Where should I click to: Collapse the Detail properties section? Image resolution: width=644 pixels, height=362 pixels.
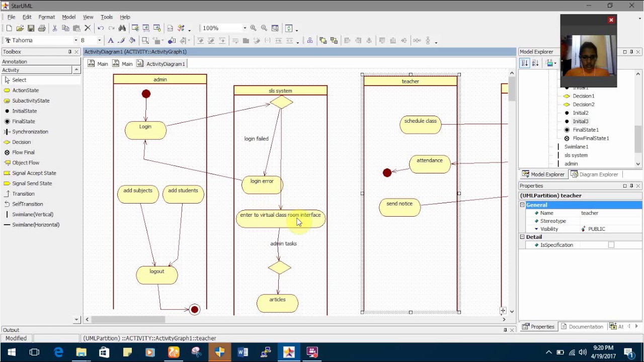click(x=522, y=237)
